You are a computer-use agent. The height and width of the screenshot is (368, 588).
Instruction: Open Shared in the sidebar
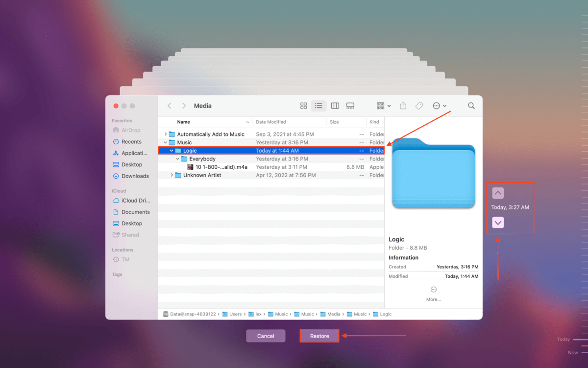click(x=126, y=235)
